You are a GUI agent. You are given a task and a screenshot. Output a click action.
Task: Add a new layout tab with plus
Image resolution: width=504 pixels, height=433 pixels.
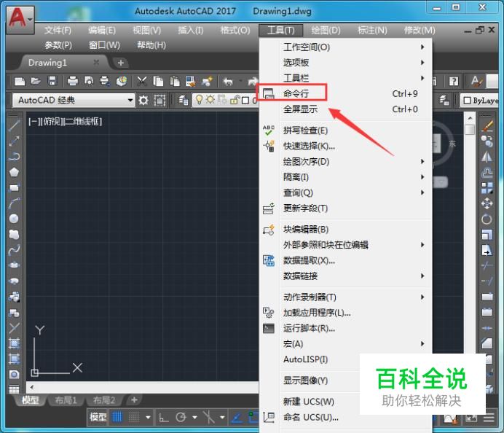[134, 400]
